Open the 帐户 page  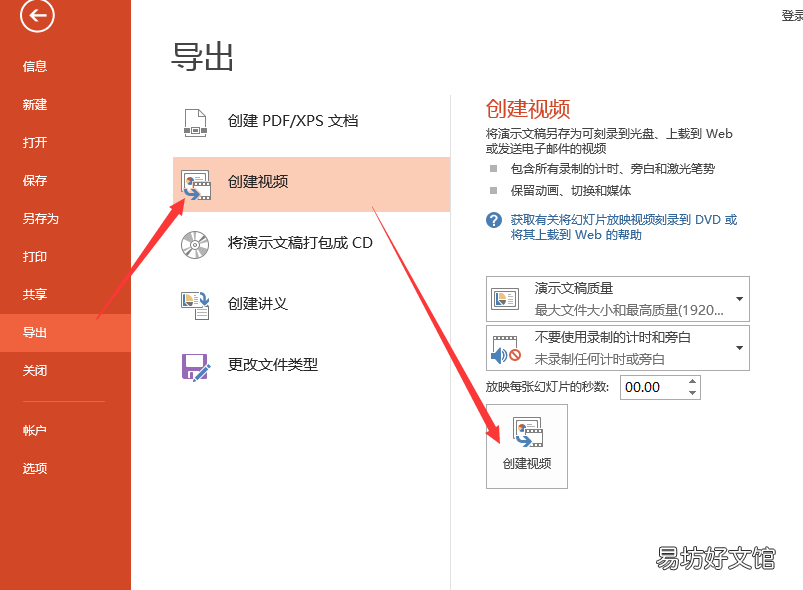[65, 431]
